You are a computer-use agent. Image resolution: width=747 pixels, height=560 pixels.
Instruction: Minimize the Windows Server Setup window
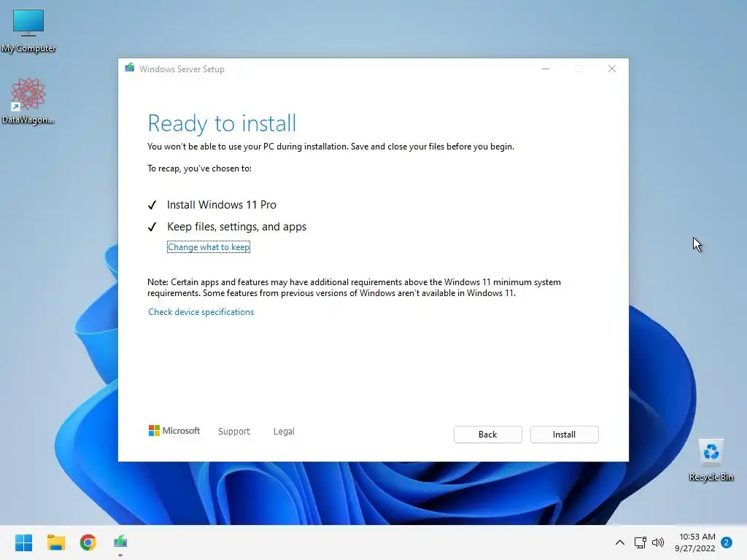[546, 69]
